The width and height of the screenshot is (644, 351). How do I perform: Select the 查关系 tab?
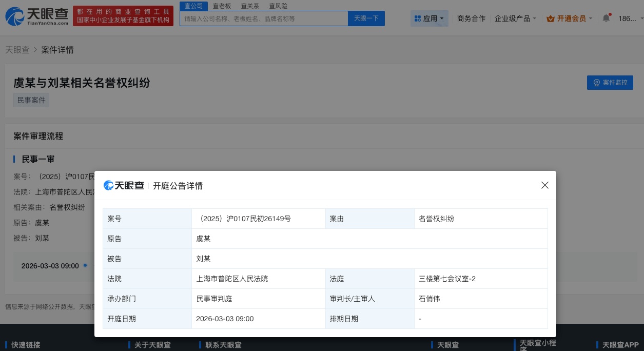(250, 6)
